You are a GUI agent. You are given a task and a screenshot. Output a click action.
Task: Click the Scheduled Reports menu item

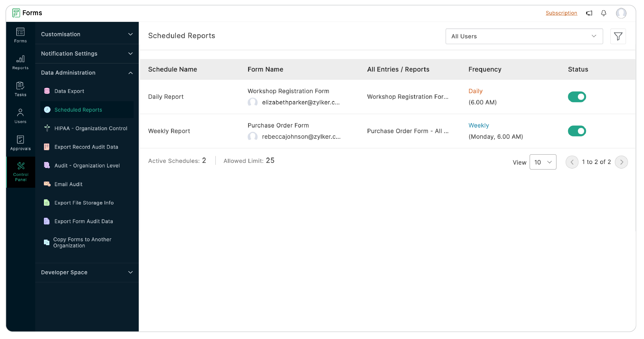click(x=78, y=109)
